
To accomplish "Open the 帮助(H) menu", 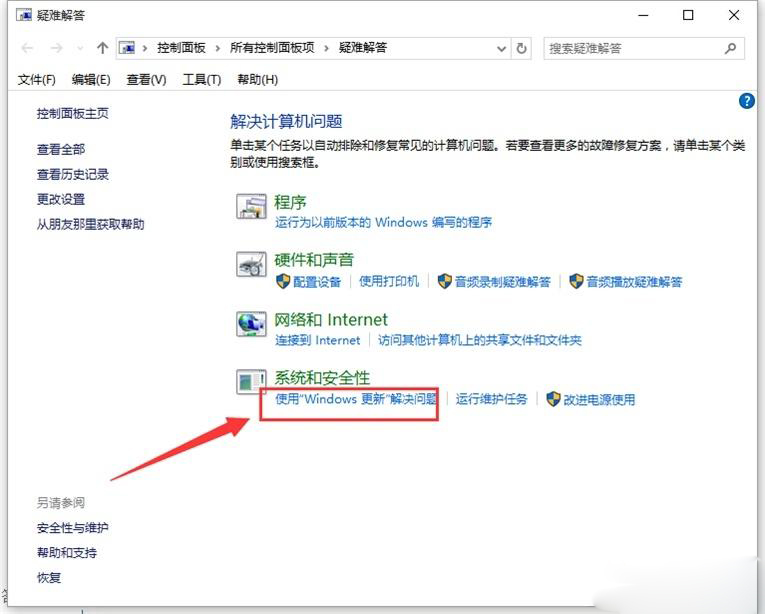I will pos(258,80).
